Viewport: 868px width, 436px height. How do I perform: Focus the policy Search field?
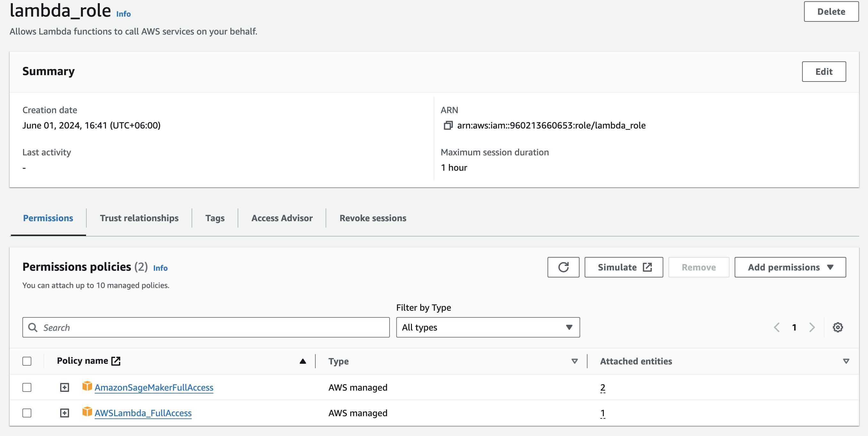(206, 327)
